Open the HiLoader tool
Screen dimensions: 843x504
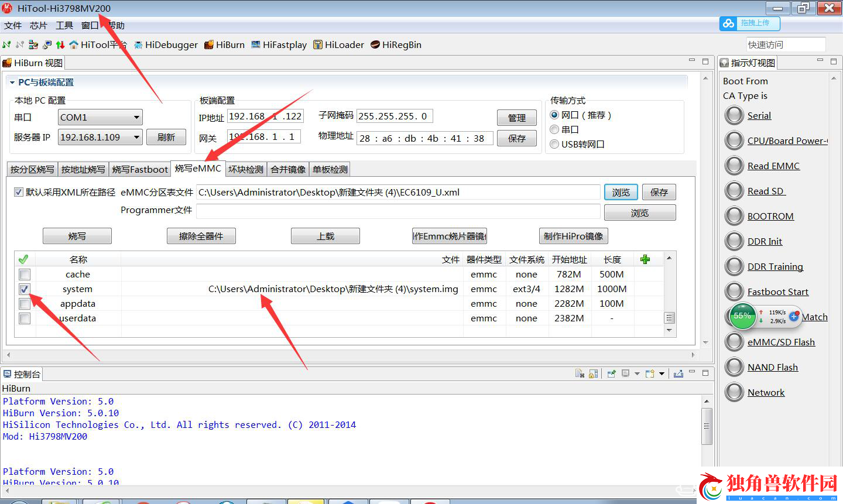(338, 44)
